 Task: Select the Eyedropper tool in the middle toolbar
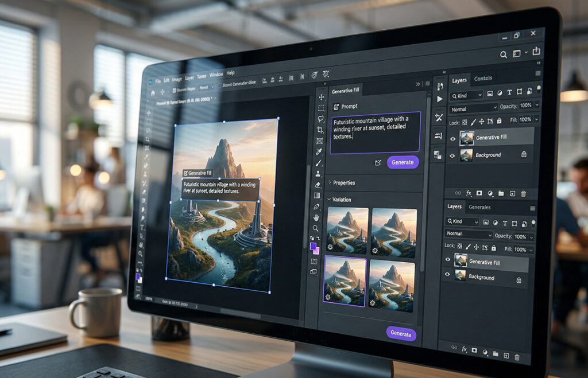pos(320,152)
